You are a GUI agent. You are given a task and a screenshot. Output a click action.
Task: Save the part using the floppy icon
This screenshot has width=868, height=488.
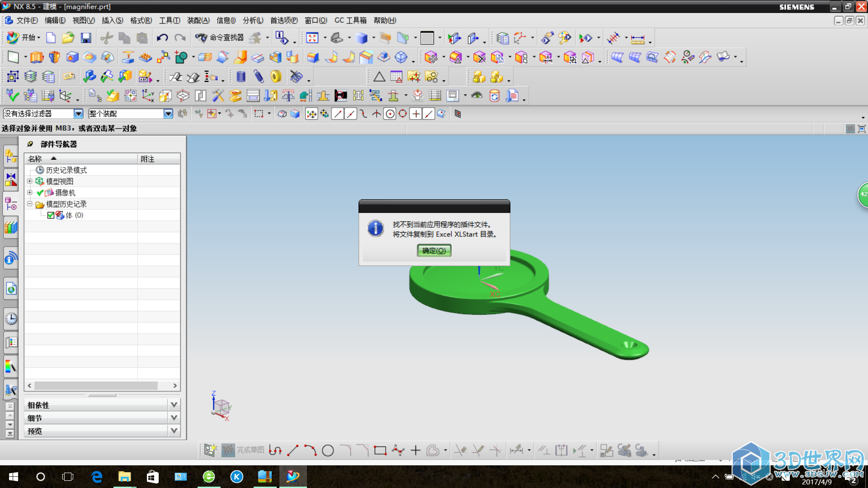pos(86,38)
